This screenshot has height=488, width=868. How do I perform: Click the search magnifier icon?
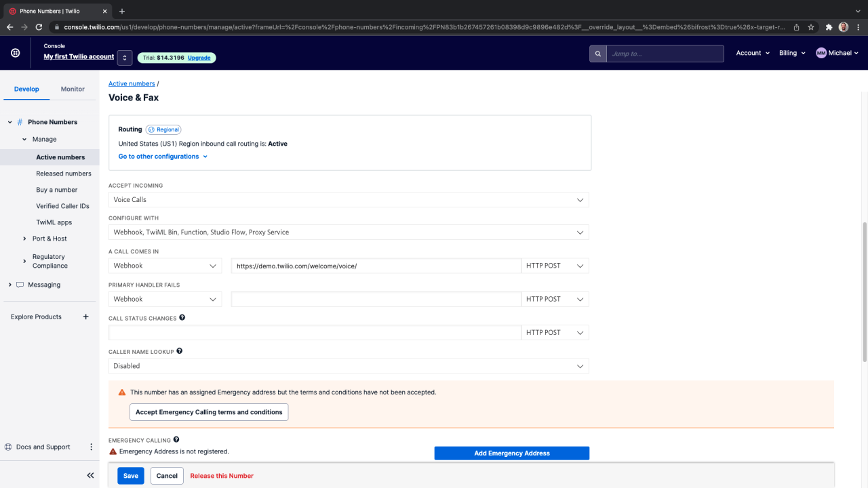tap(597, 54)
